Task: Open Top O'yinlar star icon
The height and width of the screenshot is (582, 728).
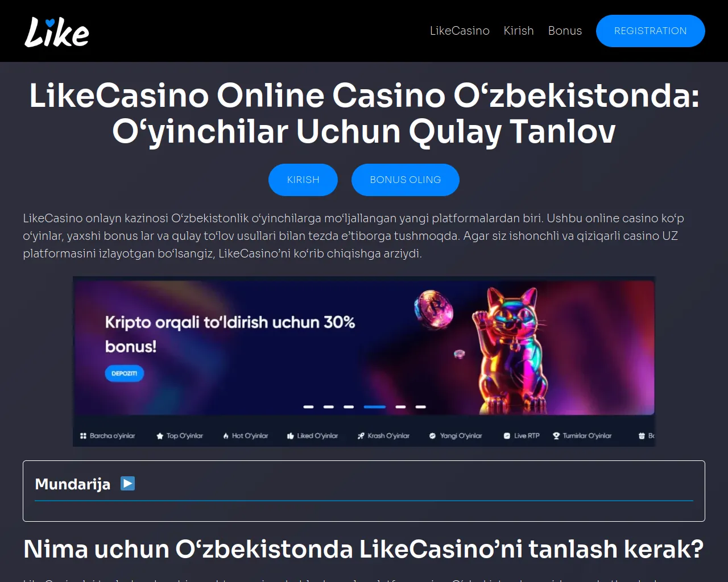Action: [160, 436]
